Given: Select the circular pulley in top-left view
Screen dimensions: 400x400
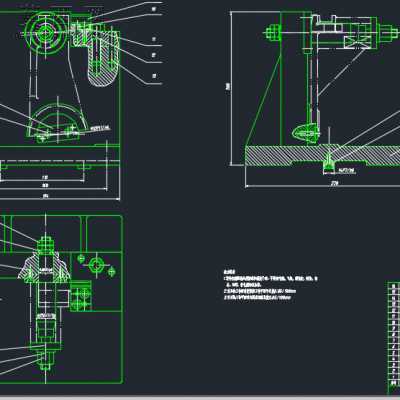Looking at the screenshot, I should pos(46,33).
